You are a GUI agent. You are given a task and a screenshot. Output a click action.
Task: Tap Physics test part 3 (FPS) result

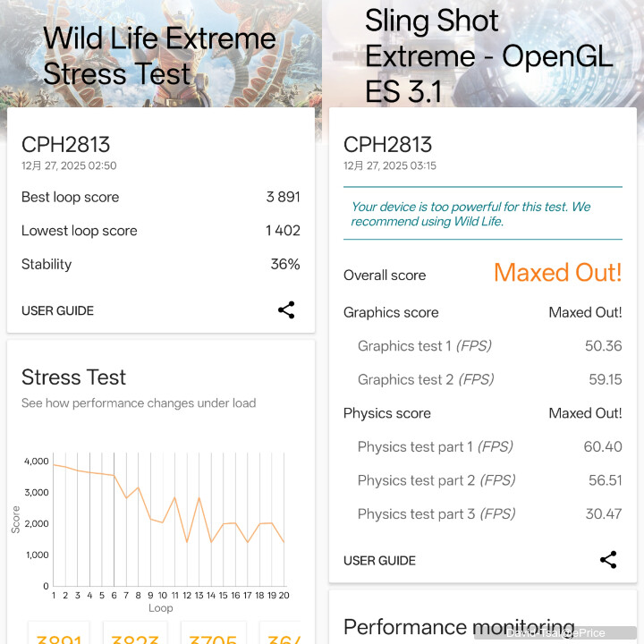[x=482, y=513]
